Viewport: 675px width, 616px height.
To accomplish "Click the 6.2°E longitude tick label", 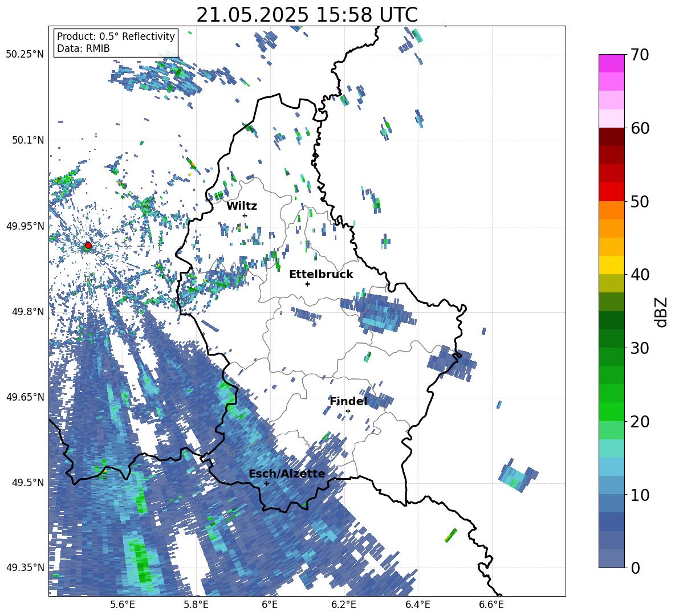I will [x=344, y=605].
